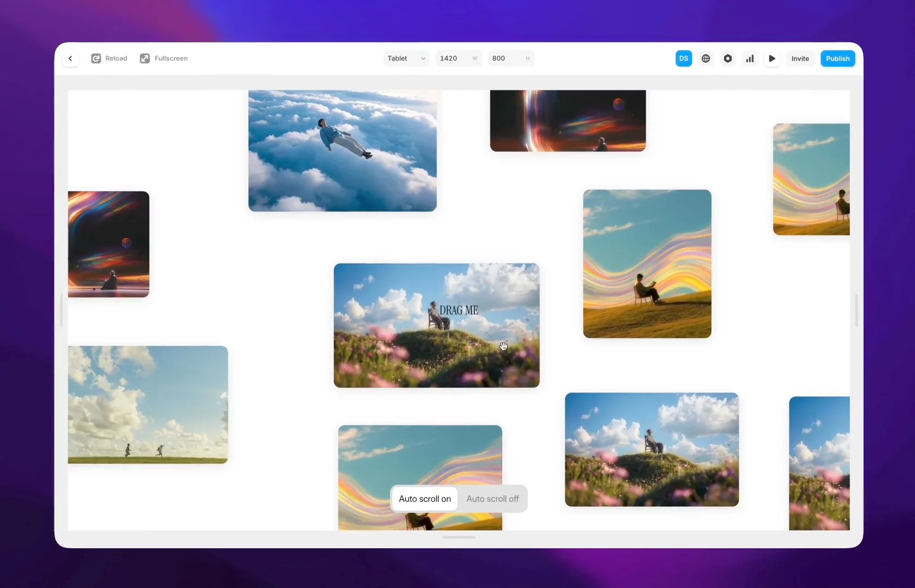This screenshot has height=588, width=915.
Task: Switch to Auto scroll off
Action: point(492,499)
